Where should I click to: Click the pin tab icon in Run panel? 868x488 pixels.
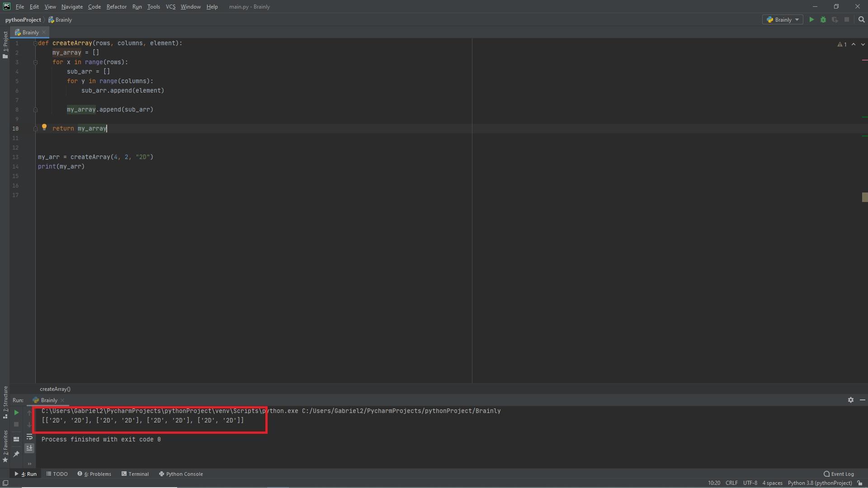16,454
